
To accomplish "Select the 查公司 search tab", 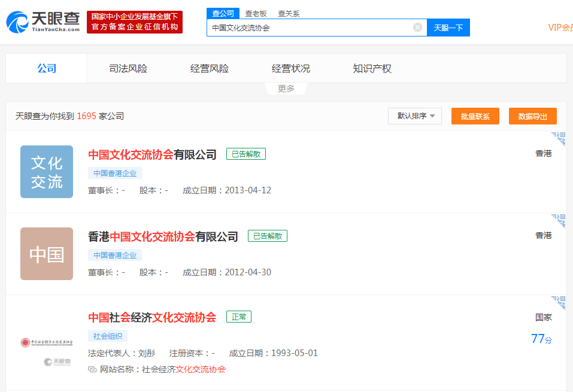I will [223, 14].
